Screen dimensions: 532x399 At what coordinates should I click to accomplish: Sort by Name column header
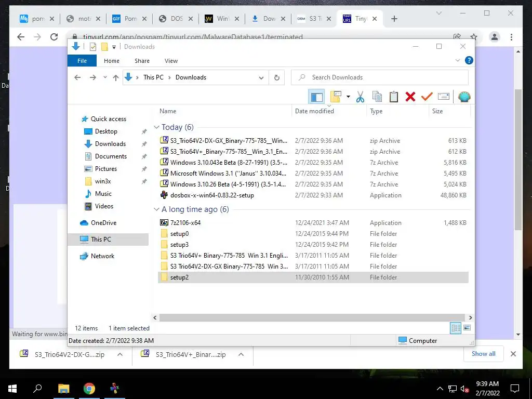coord(168,111)
